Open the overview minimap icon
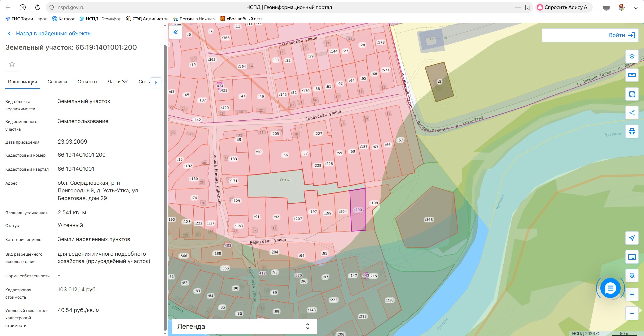Image resolution: width=644 pixels, height=336 pixels. [632, 257]
